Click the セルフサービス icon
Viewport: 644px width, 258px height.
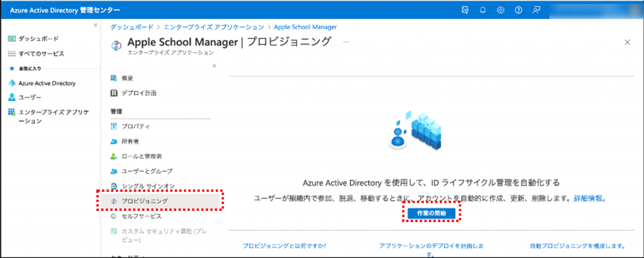click(114, 216)
